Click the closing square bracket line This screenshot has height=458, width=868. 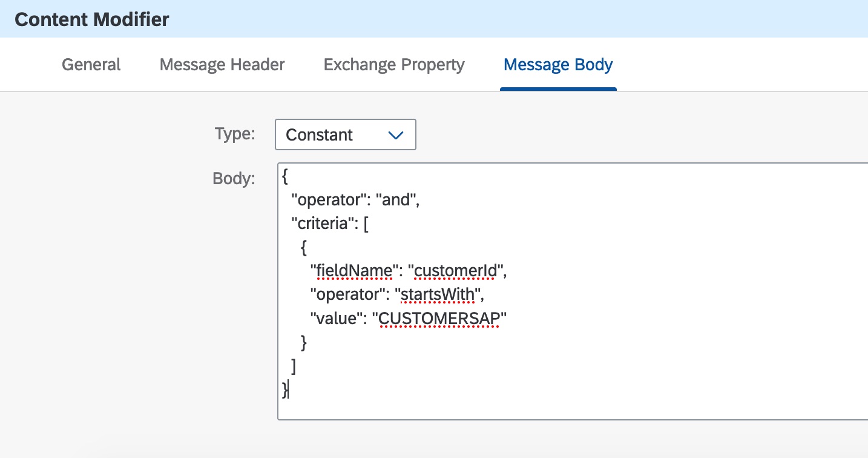click(x=294, y=367)
